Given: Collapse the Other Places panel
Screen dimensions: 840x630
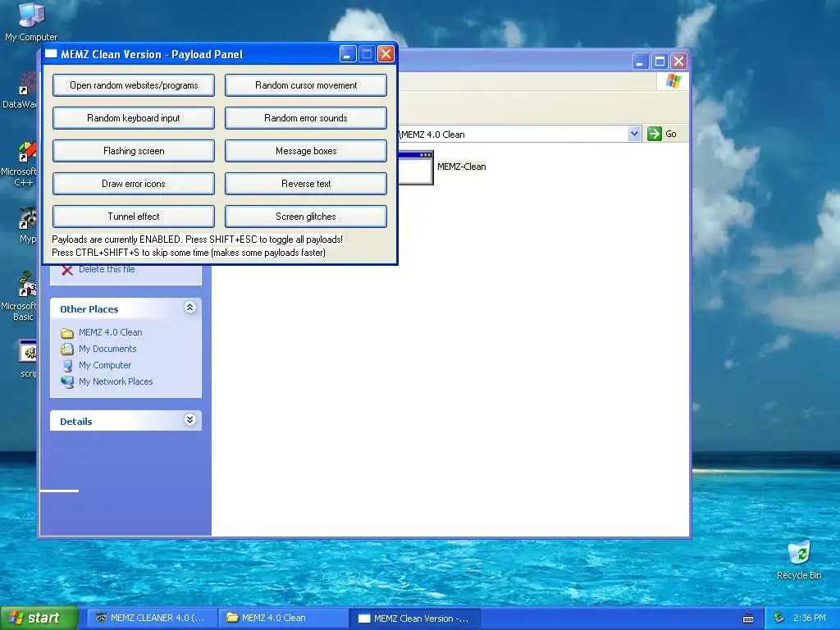Looking at the screenshot, I should tap(189, 308).
